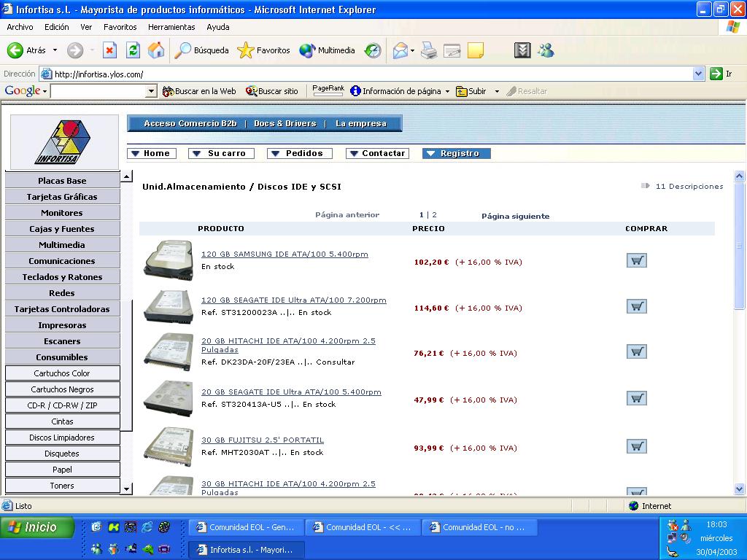Open Docs & Drivers section
747x560 pixels.
point(285,123)
